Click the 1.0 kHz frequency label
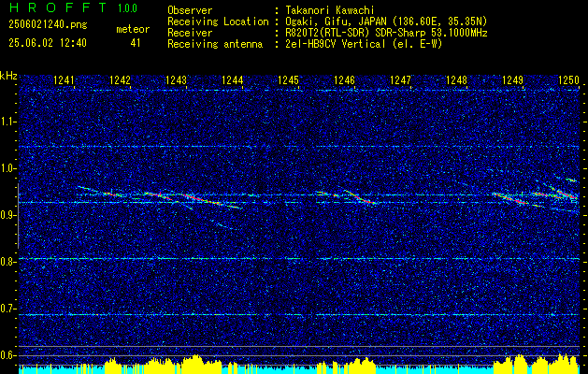The height and width of the screenshot is (374, 588). 8,168
